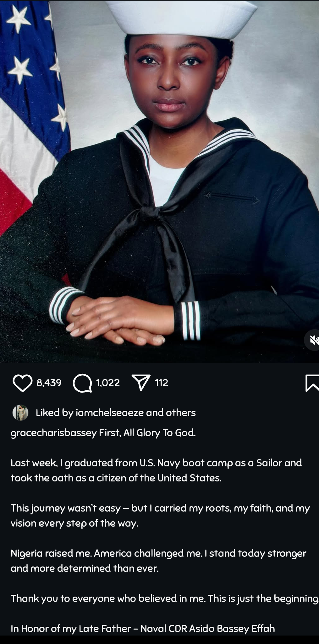Screen dimensions: 319x644
Task: Share the post with the paper plane icon
Action: tap(141, 383)
